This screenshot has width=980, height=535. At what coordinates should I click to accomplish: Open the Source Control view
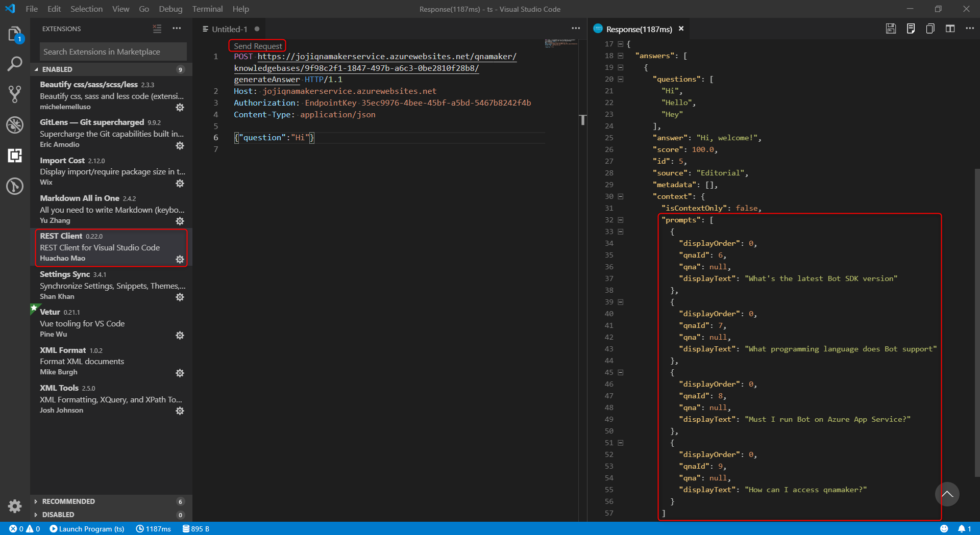pyautogui.click(x=15, y=94)
